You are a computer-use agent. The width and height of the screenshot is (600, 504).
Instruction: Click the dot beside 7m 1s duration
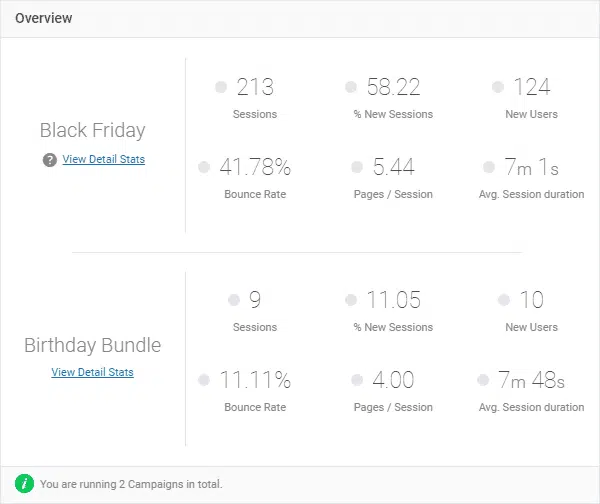coord(489,167)
